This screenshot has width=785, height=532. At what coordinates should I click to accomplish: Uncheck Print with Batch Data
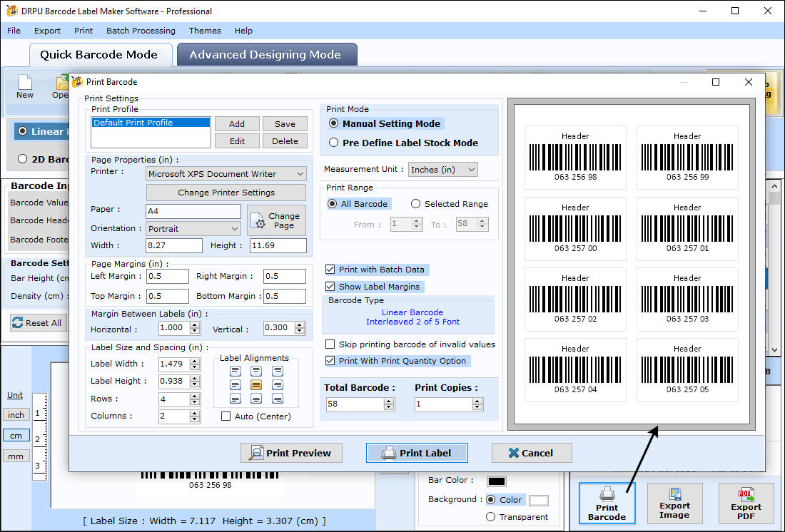(x=330, y=270)
